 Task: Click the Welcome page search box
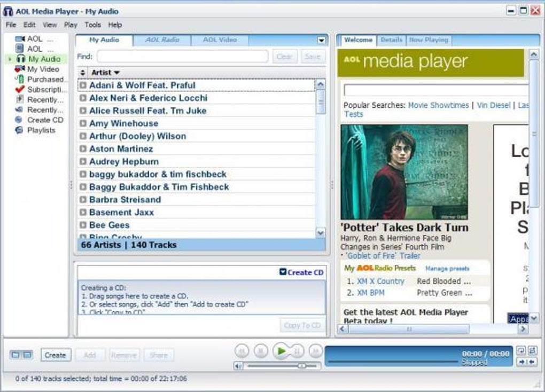[x=436, y=90]
